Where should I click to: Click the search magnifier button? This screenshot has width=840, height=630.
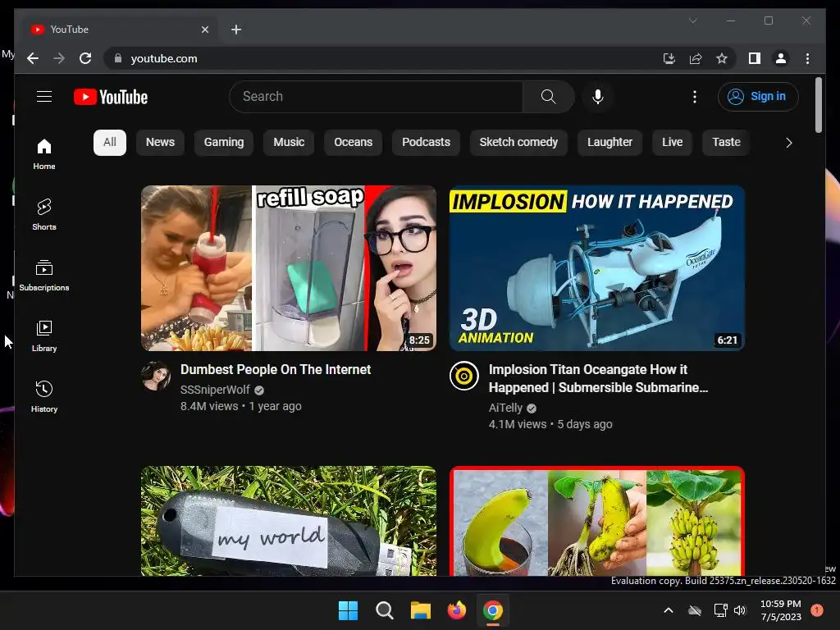548,97
